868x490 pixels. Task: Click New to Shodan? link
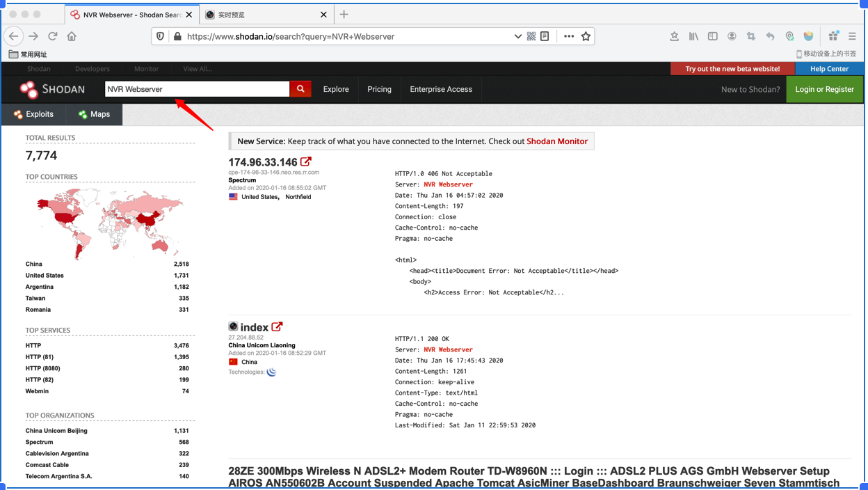750,89
